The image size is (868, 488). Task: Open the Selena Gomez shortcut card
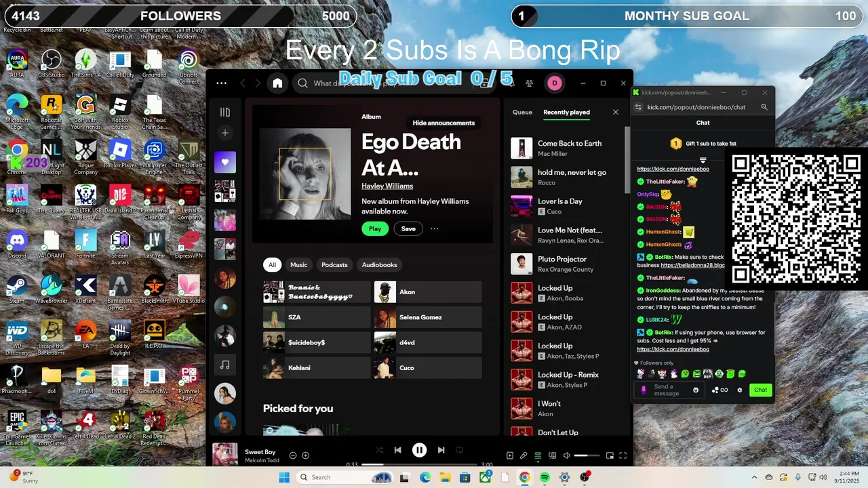tap(428, 317)
